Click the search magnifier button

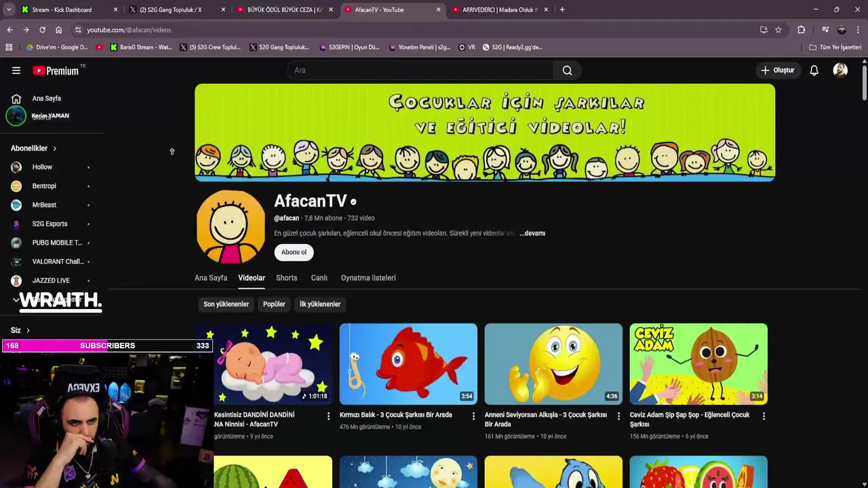567,70
